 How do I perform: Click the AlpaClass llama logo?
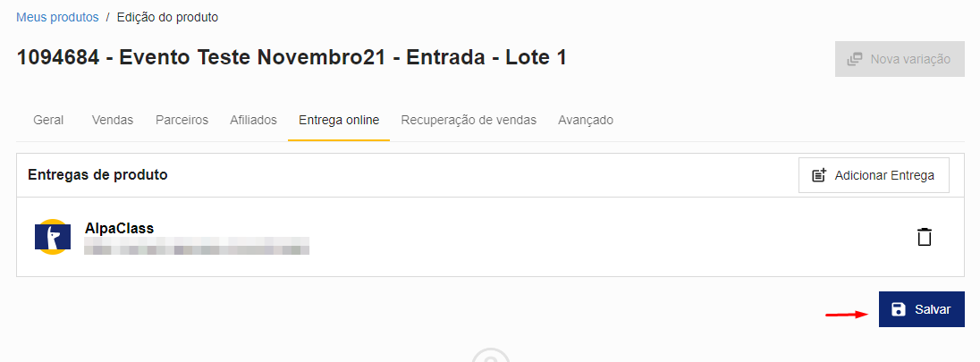coord(53,237)
